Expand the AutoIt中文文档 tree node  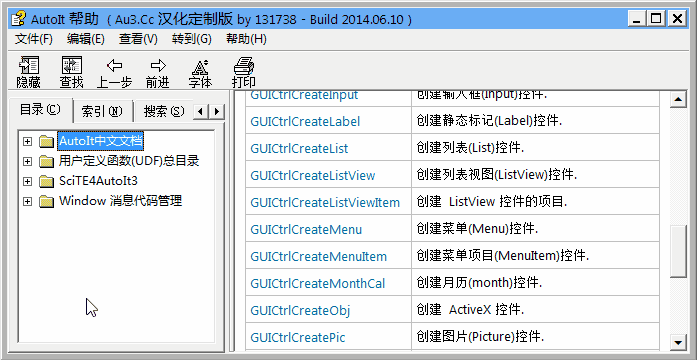pos(28,141)
